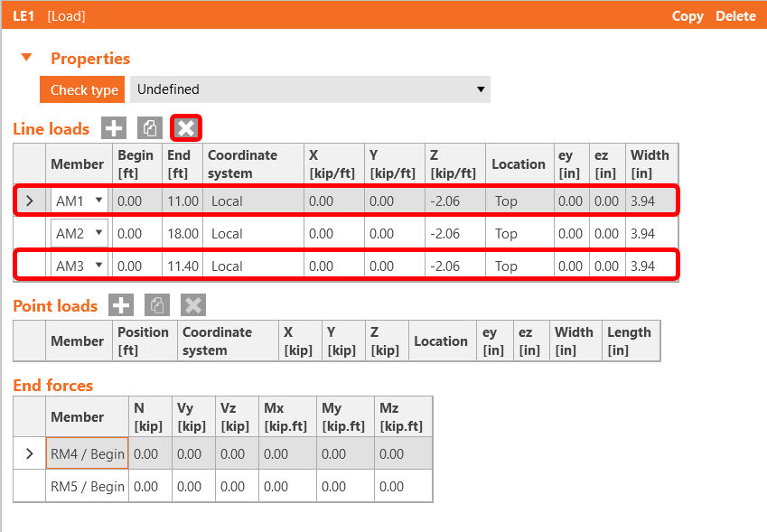Open the AM2 member dropdown
Viewport: 767px width, 532px height.
[x=98, y=232]
